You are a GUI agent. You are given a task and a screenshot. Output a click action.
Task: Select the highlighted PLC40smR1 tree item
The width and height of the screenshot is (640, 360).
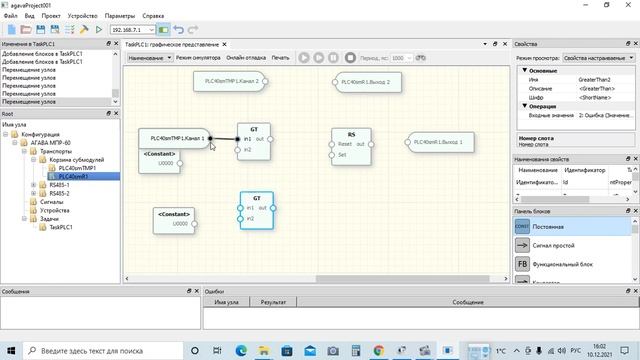73,176
